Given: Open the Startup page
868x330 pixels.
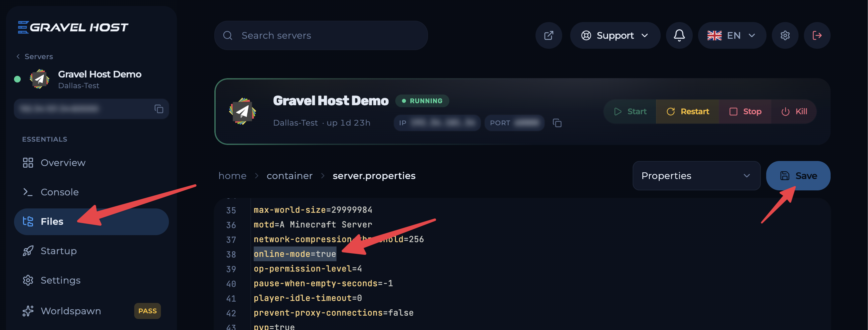Looking at the screenshot, I should pos(91,251).
